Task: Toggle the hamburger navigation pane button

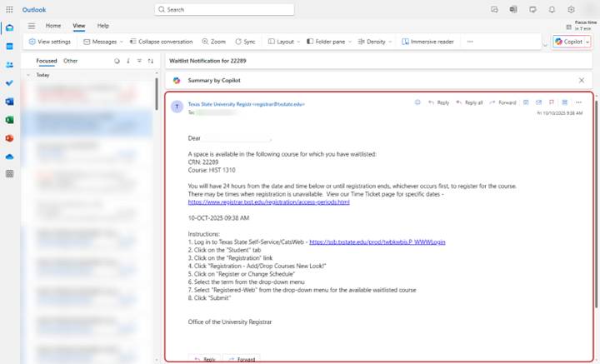Action: pos(32,26)
